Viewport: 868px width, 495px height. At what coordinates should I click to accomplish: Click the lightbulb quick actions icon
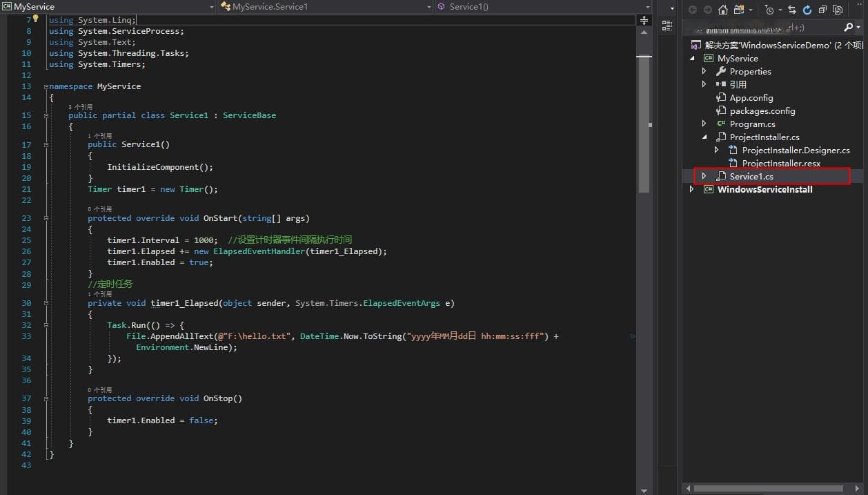[36, 19]
